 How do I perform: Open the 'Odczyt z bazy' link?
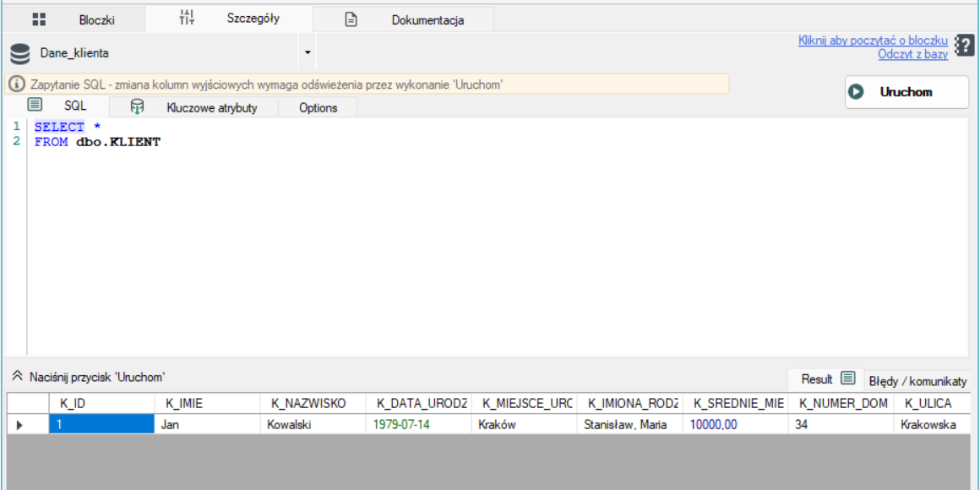(913, 54)
